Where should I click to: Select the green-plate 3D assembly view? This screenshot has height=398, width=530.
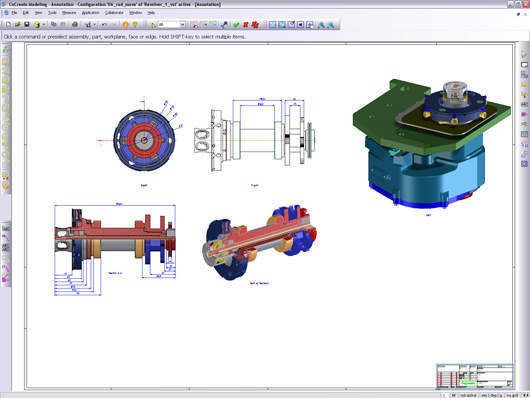pos(432,143)
